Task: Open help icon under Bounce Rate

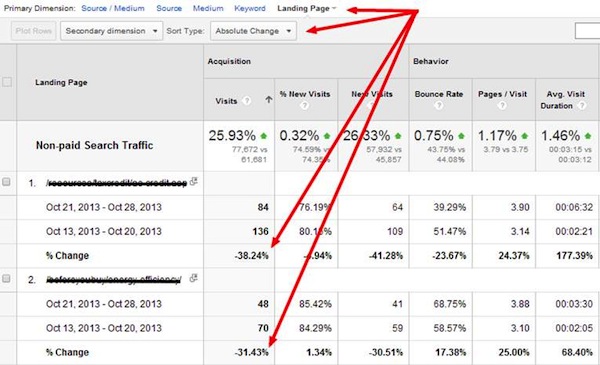Action: click(x=439, y=105)
